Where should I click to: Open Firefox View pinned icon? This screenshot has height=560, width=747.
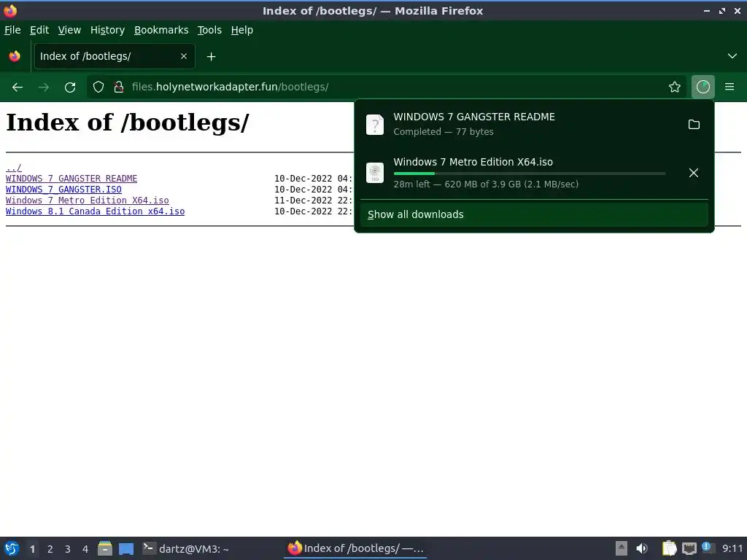[x=15, y=56]
